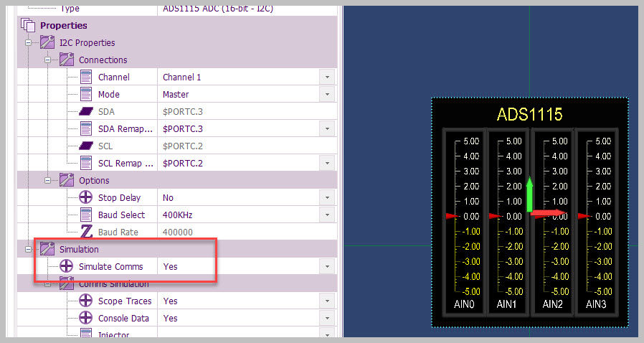Open the SDA Remap pin dropdown
The image size is (644, 343).
click(x=327, y=128)
